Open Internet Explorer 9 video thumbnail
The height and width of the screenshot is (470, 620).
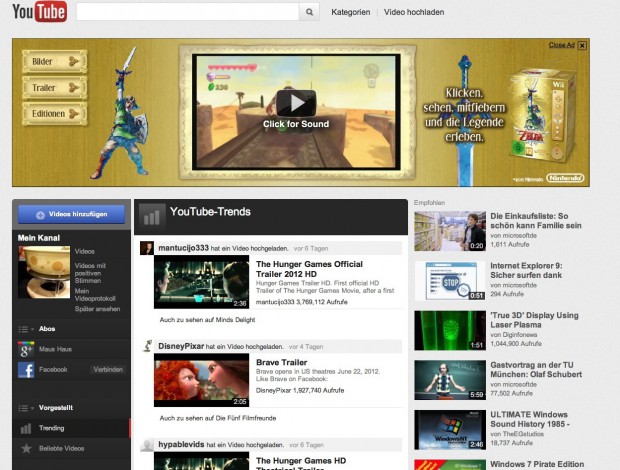coord(450,281)
